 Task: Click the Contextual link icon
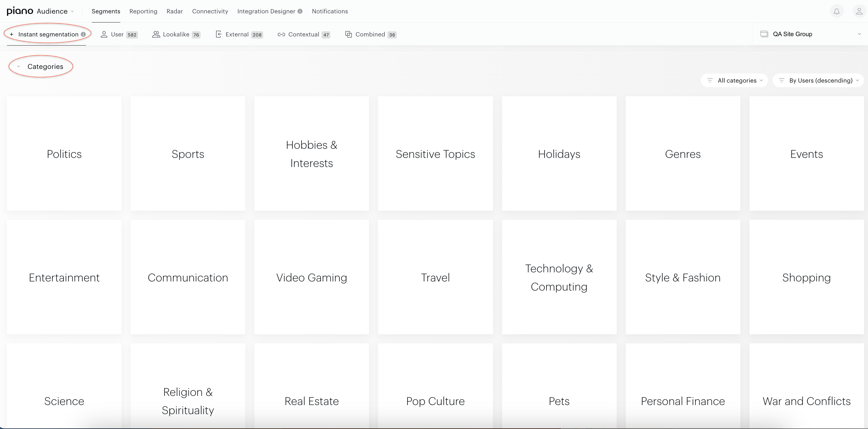(281, 34)
